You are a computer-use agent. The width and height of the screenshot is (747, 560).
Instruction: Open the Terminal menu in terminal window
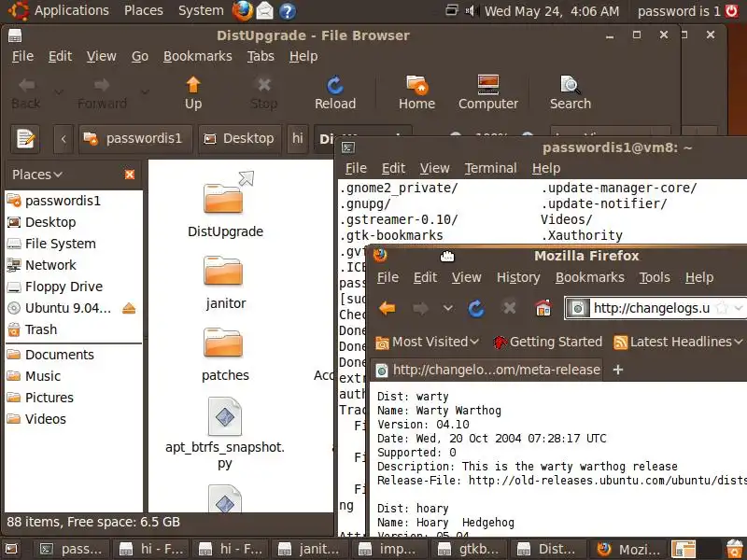[491, 168]
